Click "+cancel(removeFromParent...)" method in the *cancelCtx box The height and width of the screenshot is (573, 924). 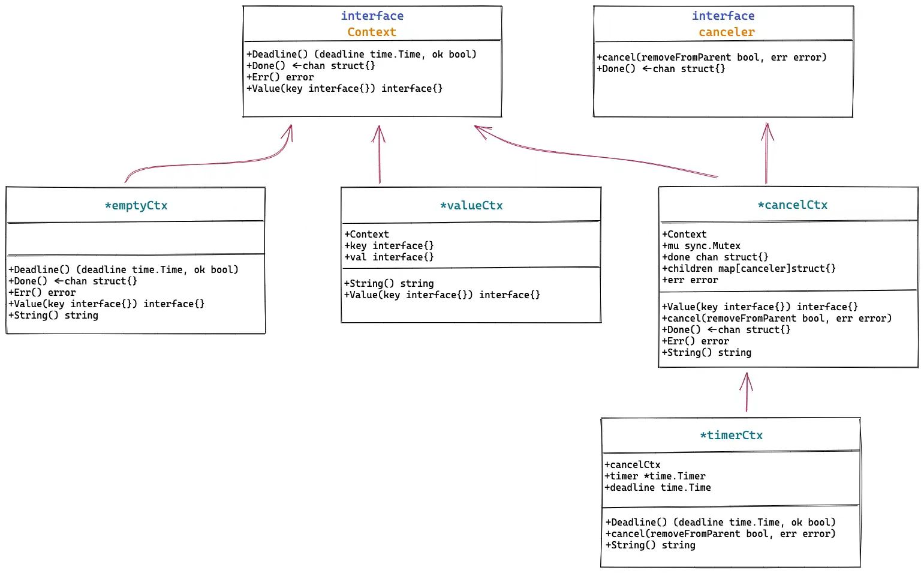tap(777, 318)
